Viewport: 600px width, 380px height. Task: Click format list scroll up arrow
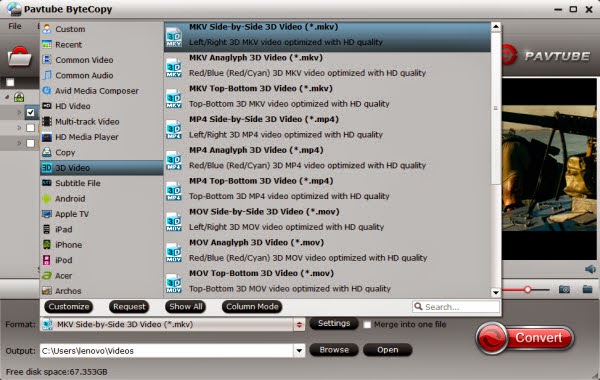[x=496, y=27]
